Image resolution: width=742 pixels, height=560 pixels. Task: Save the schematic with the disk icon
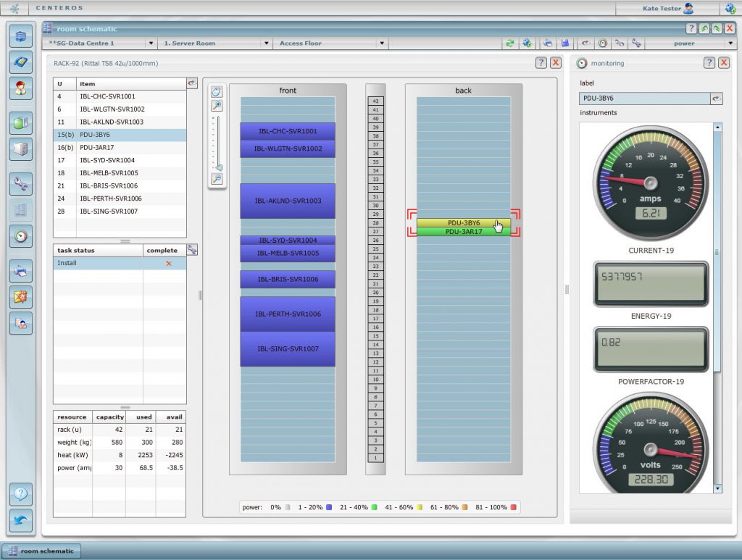coord(564,43)
